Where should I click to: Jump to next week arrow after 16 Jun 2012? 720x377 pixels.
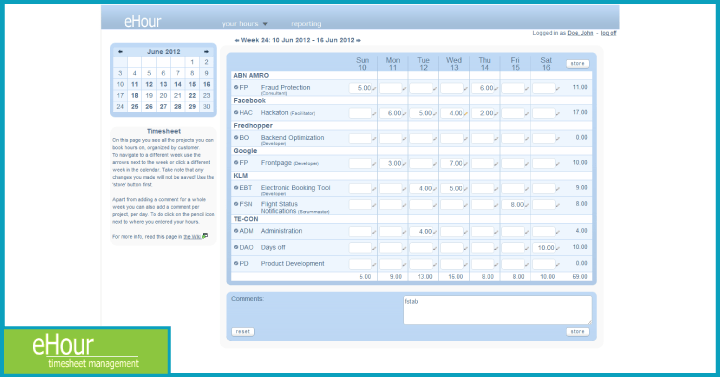coord(359,40)
